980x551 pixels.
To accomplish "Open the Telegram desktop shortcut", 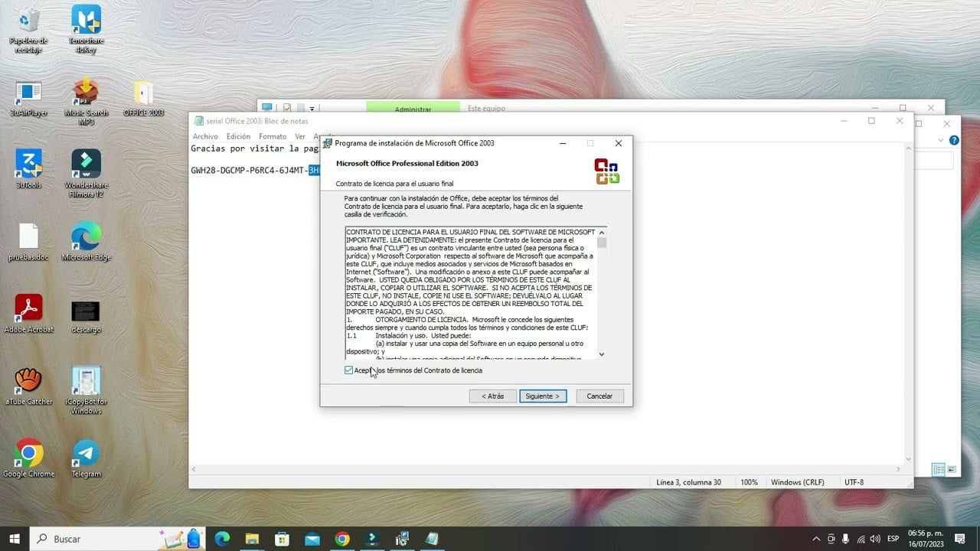I will 86,458.
